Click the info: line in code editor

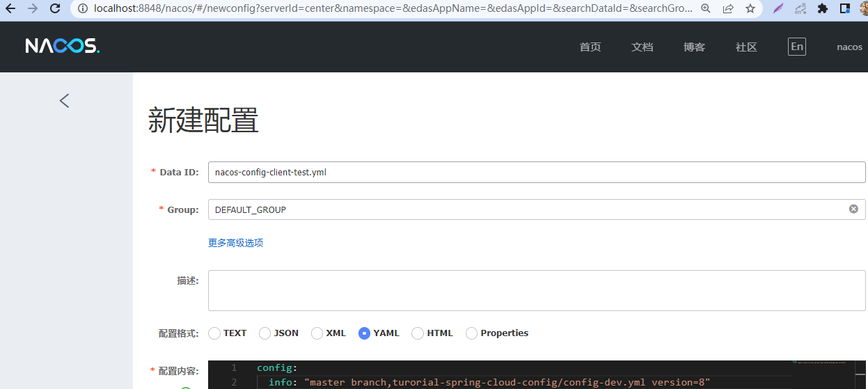click(x=489, y=382)
